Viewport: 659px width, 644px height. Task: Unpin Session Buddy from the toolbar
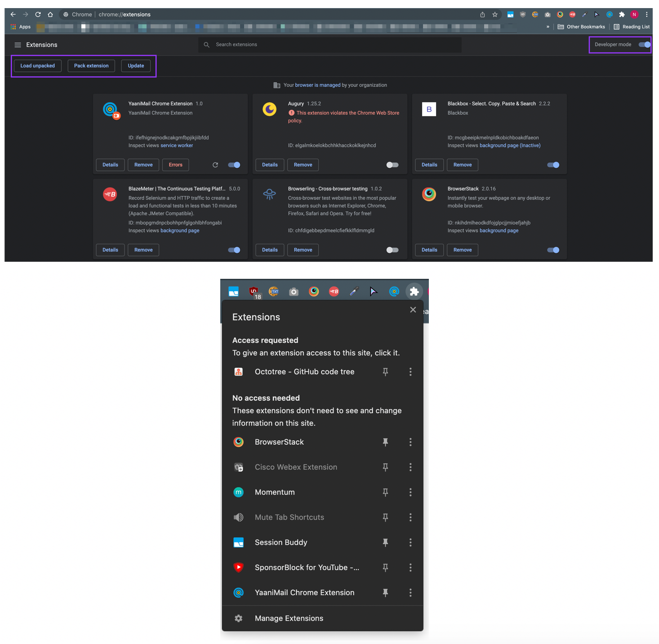pyautogui.click(x=385, y=542)
